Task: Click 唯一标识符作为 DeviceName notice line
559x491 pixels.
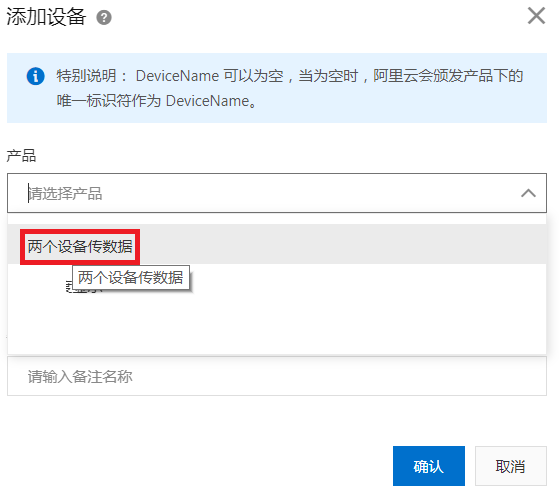Action: tap(156, 101)
